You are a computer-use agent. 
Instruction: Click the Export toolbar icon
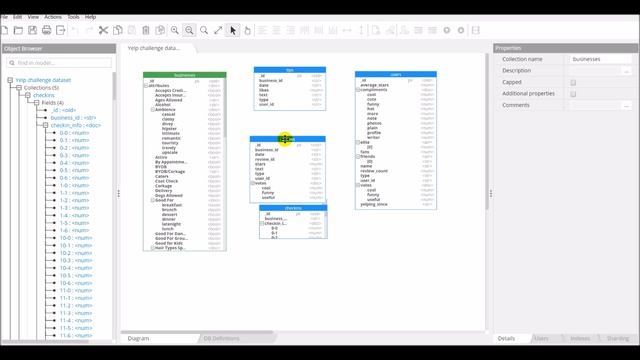click(x=60, y=30)
